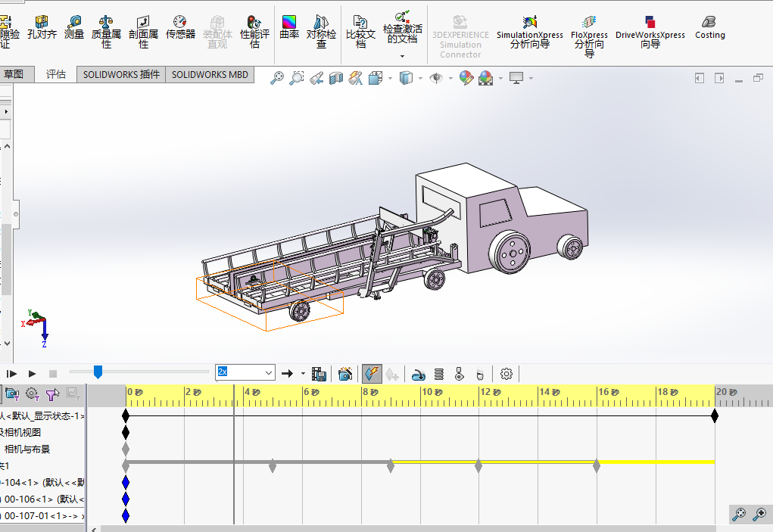Expand the display style dropdown arrow

pos(422,78)
